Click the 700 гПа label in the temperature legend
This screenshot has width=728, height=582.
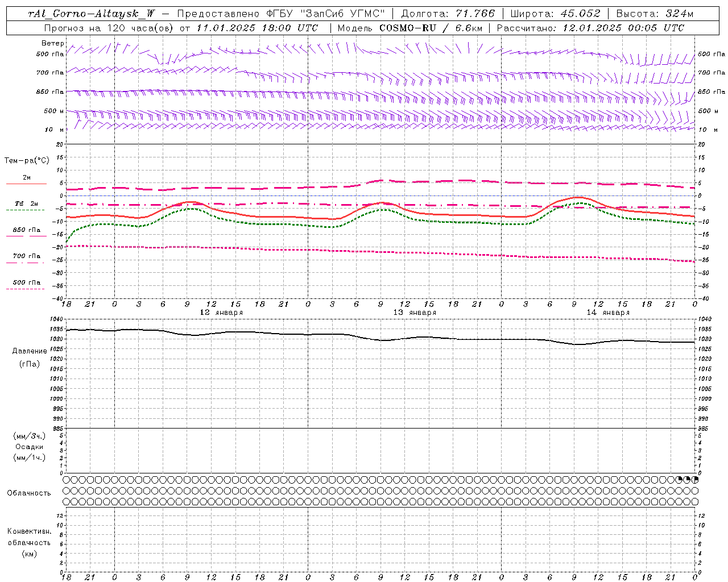click(x=27, y=256)
